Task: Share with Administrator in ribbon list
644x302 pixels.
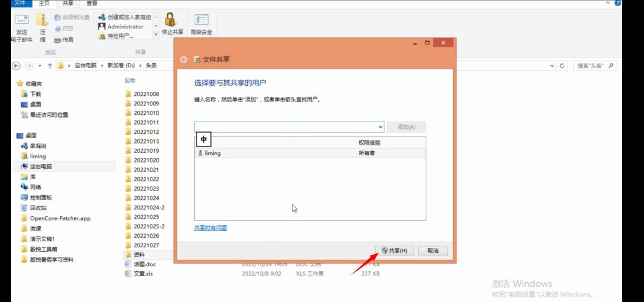Action: [x=121, y=27]
